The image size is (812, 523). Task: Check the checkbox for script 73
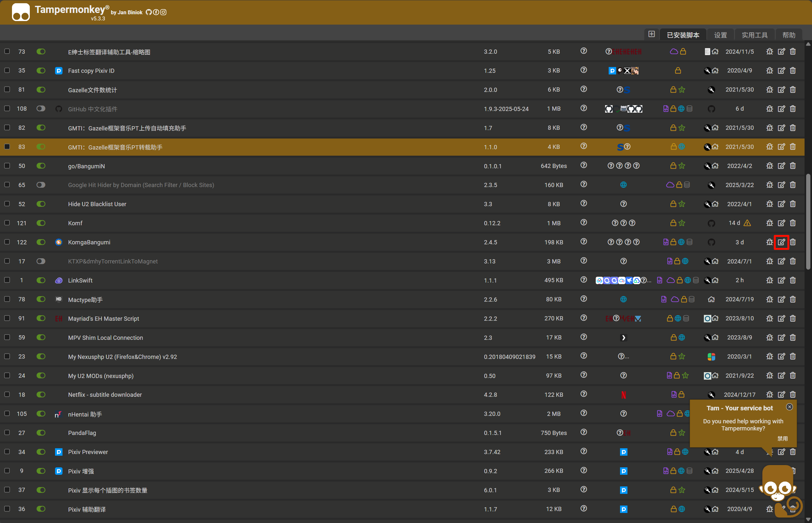[x=7, y=51]
